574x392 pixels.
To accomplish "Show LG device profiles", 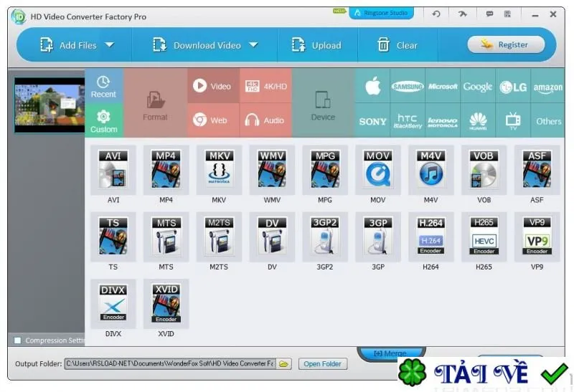I will click(513, 86).
